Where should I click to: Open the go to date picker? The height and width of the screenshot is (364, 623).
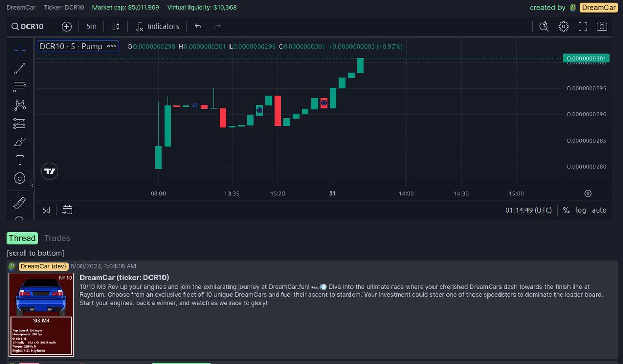click(x=67, y=210)
